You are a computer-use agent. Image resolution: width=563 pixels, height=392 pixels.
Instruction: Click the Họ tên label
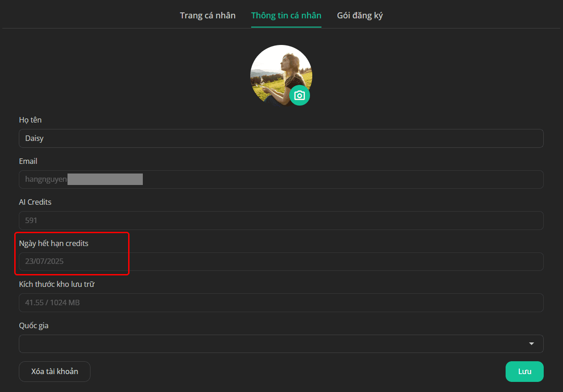(30, 120)
